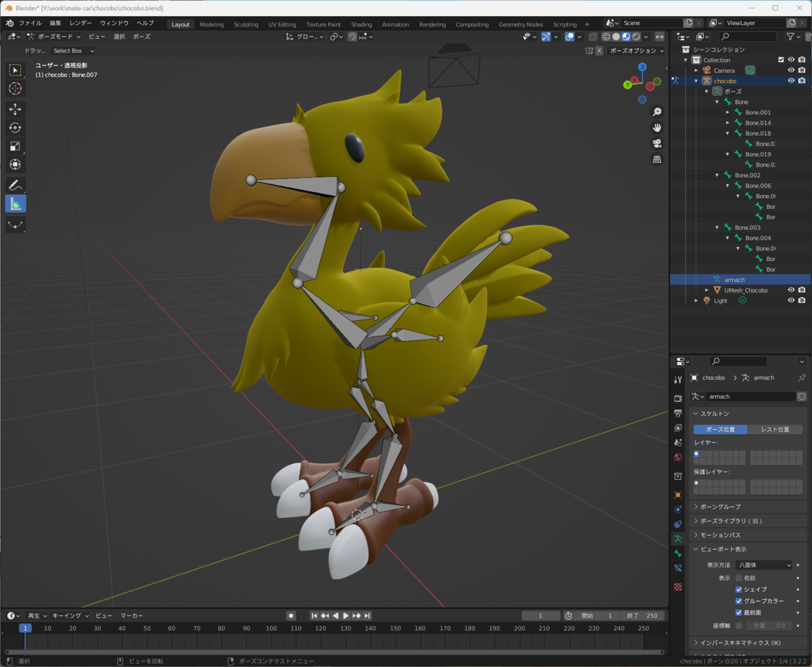The image size is (812, 667).
Task: Hide the Camera object in viewport
Action: (791, 70)
